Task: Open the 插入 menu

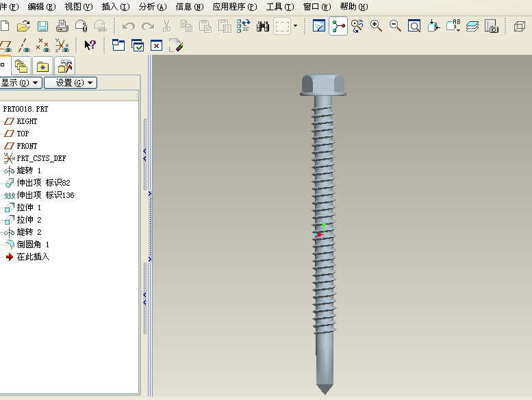Action: (115, 7)
